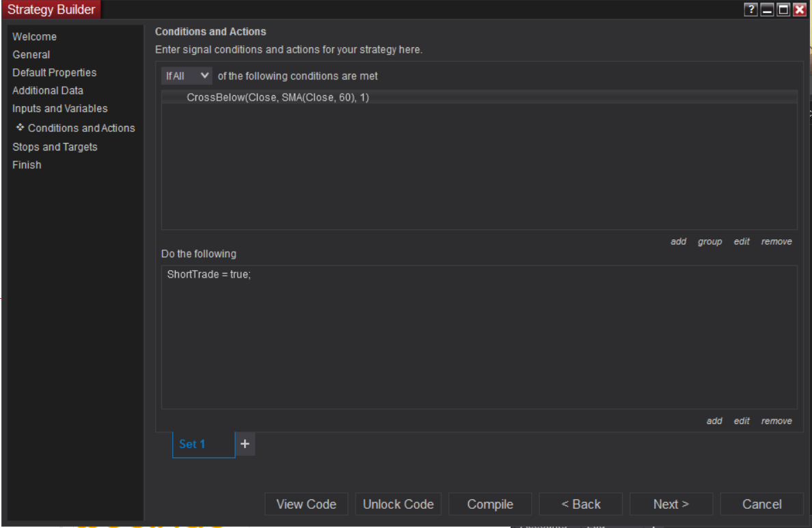
Task: Click the ShortTrade = true action line
Action: pos(209,274)
